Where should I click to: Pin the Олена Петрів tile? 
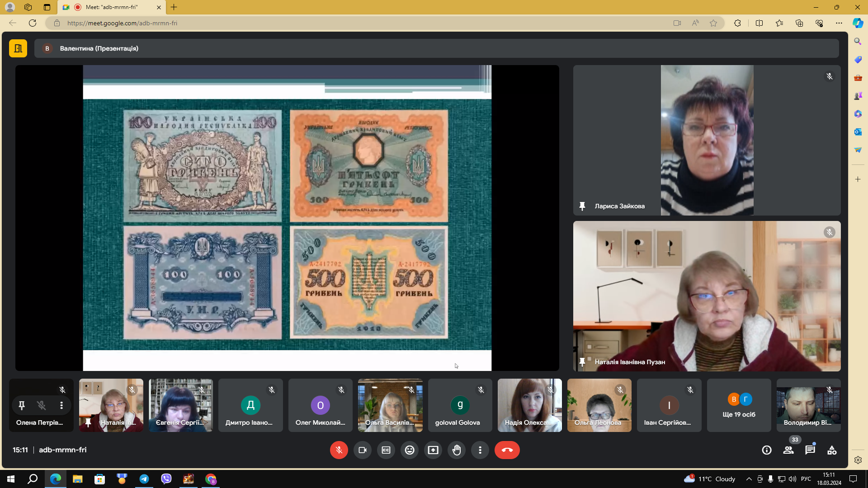(x=21, y=405)
